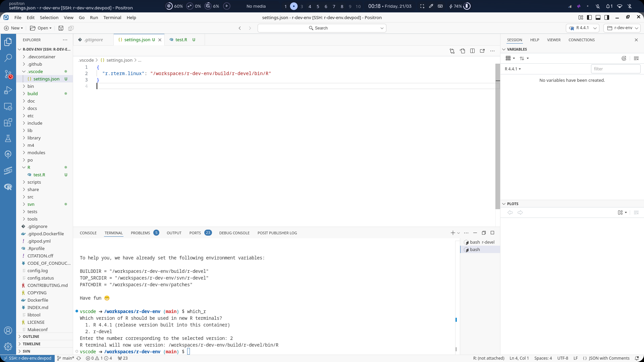Click the main* branch in the status bar
Image resolution: width=644 pixels, height=362 pixels.
pyautogui.click(x=66, y=358)
